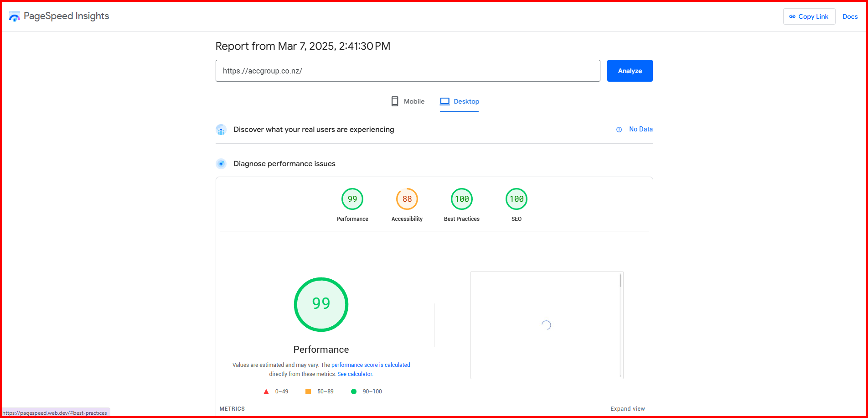Jump to the Accessibility score gauge 88
Viewport: 868px width, 418px height.
coord(407,199)
